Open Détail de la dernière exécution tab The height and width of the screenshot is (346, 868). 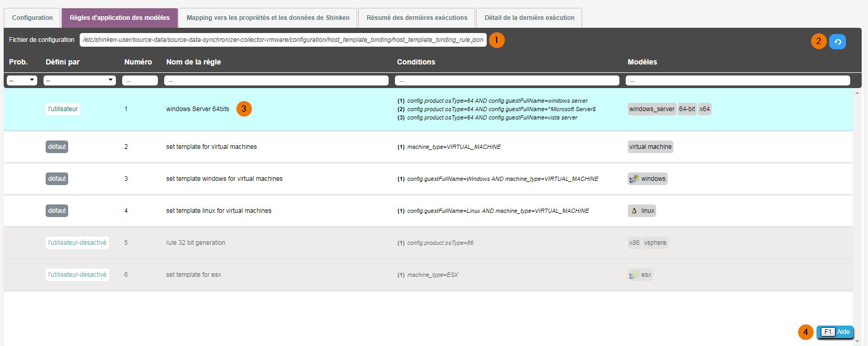(x=529, y=18)
